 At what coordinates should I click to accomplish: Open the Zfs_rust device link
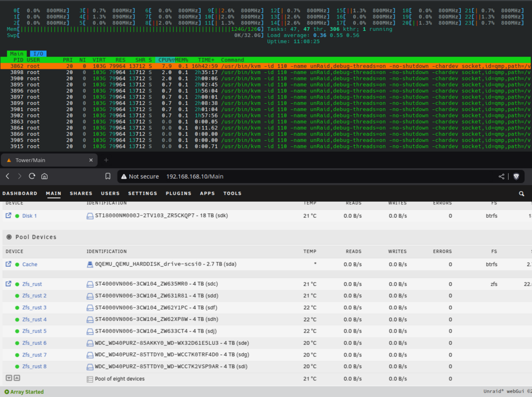coord(32,284)
